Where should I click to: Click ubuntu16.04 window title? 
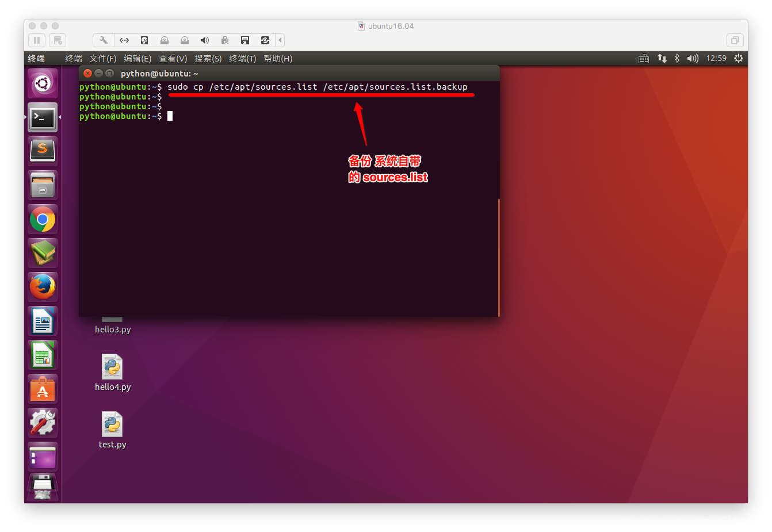391,26
